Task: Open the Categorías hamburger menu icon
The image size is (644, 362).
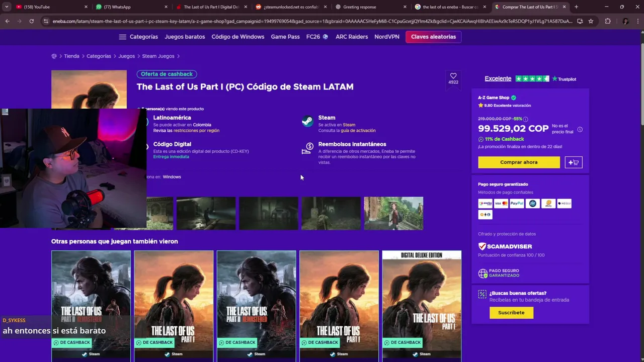Action: click(122, 37)
